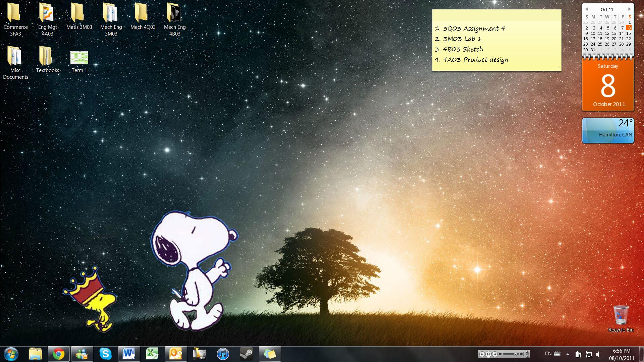Open the Windows Start menu

click(10, 354)
